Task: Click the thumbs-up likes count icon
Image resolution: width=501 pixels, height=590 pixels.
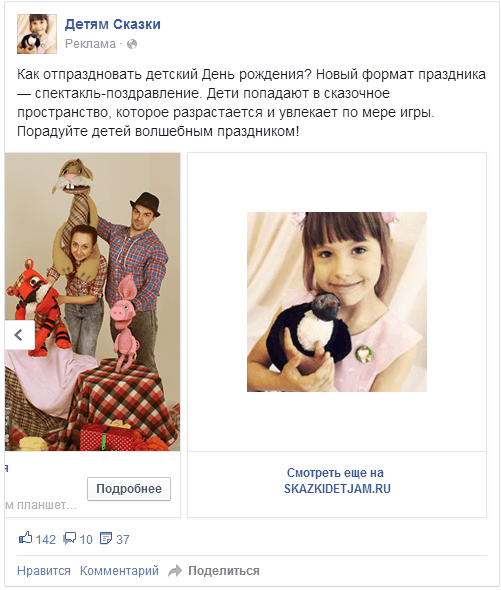Action: (x=25, y=538)
